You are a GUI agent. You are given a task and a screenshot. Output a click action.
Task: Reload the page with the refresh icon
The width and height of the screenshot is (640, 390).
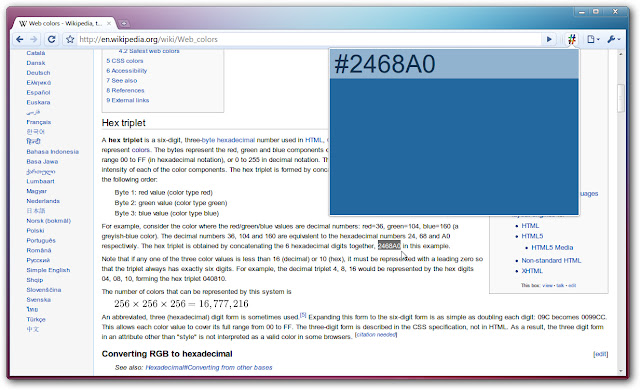tap(51, 39)
